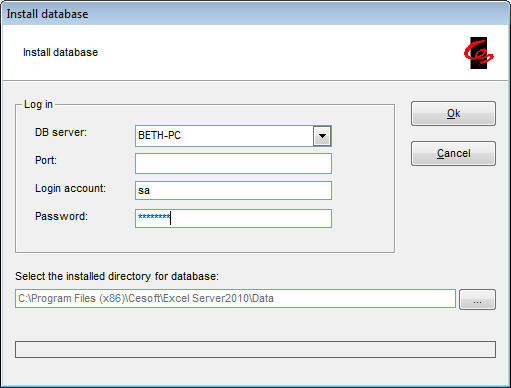Click the database directory path field
The width and height of the screenshot is (511, 388).
click(x=235, y=299)
